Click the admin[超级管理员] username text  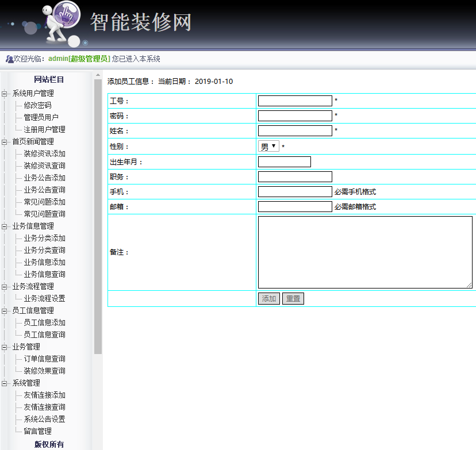79,59
